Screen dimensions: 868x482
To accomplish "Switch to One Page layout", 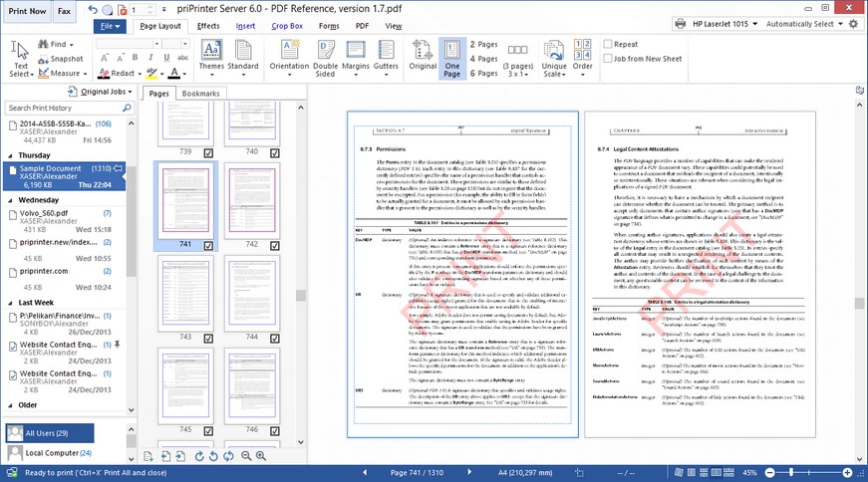I will tap(452, 58).
